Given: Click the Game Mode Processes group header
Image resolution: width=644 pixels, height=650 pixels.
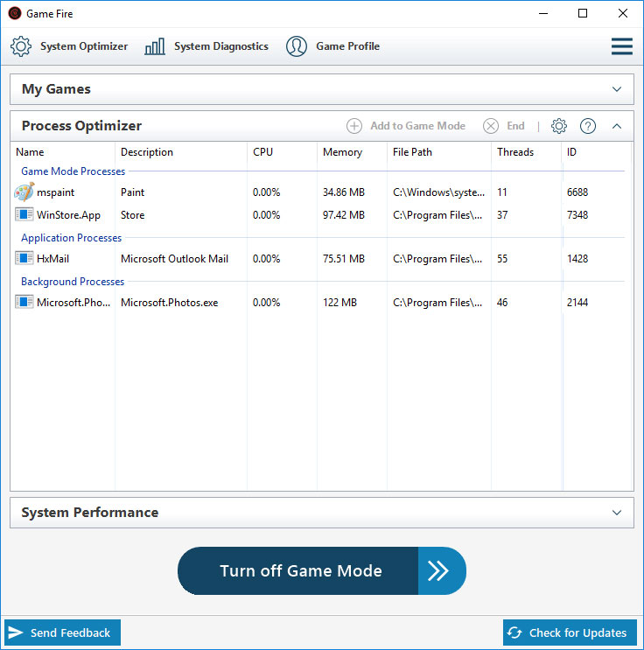Looking at the screenshot, I should [x=73, y=171].
